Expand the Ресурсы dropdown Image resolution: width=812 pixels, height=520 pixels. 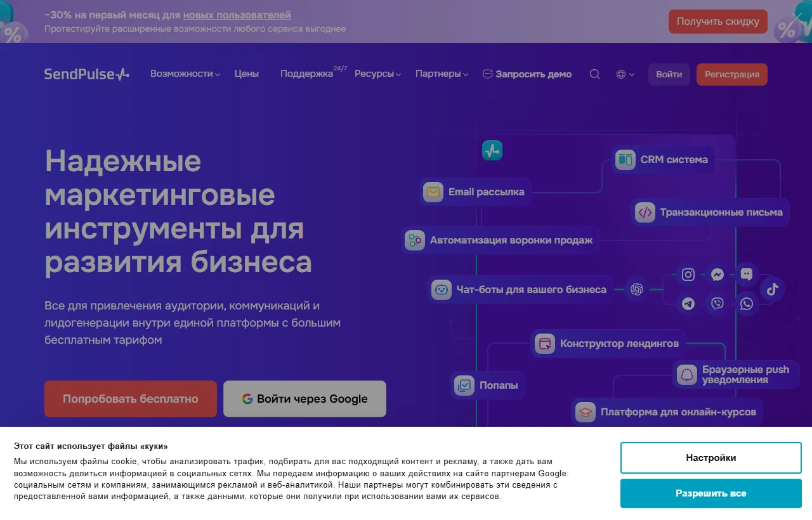[x=377, y=74]
